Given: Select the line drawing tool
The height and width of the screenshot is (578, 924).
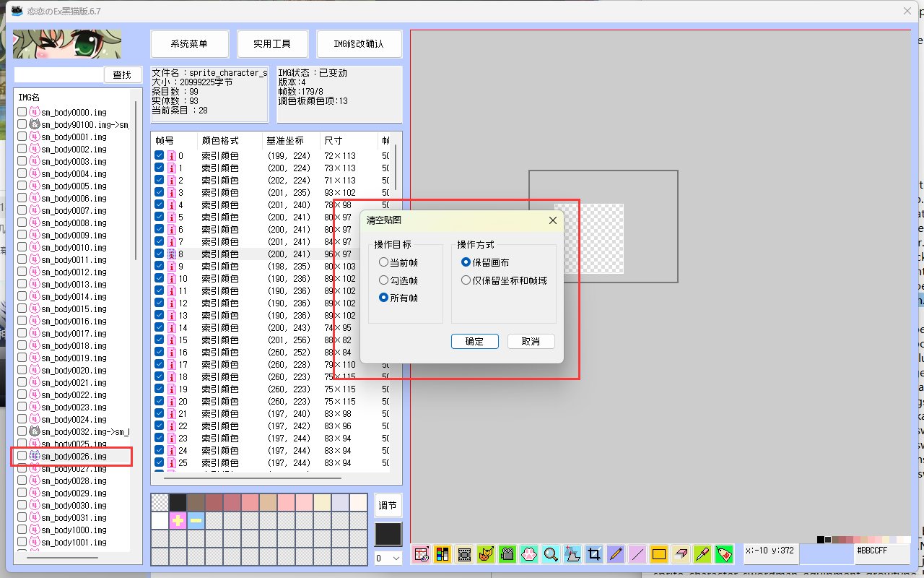Looking at the screenshot, I should click(637, 554).
